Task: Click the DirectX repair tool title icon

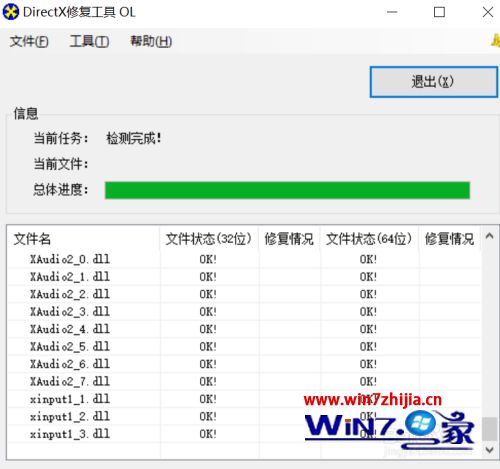Action: tap(11, 12)
